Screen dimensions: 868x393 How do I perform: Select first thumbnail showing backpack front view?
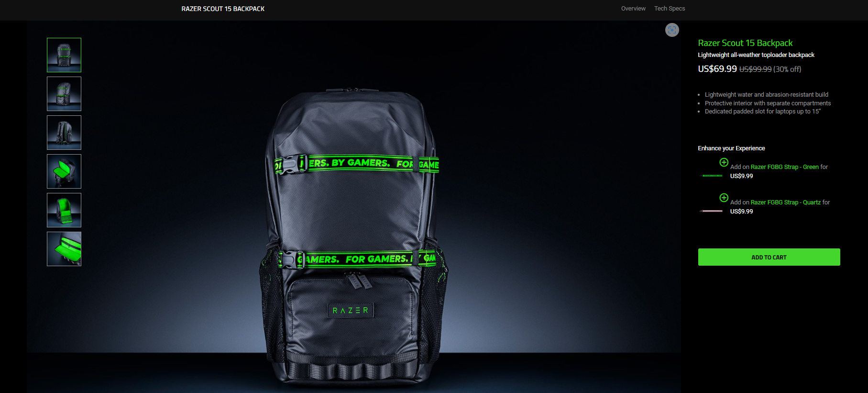[64, 55]
